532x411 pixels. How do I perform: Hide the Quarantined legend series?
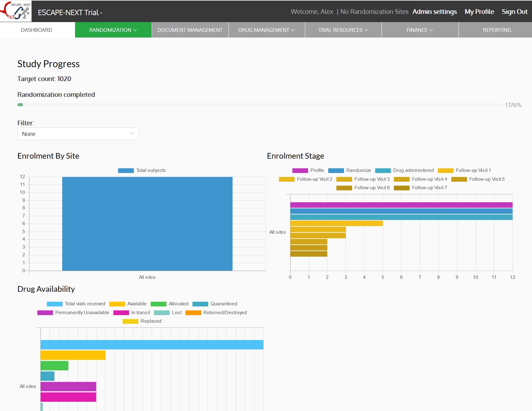[x=200, y=304]
